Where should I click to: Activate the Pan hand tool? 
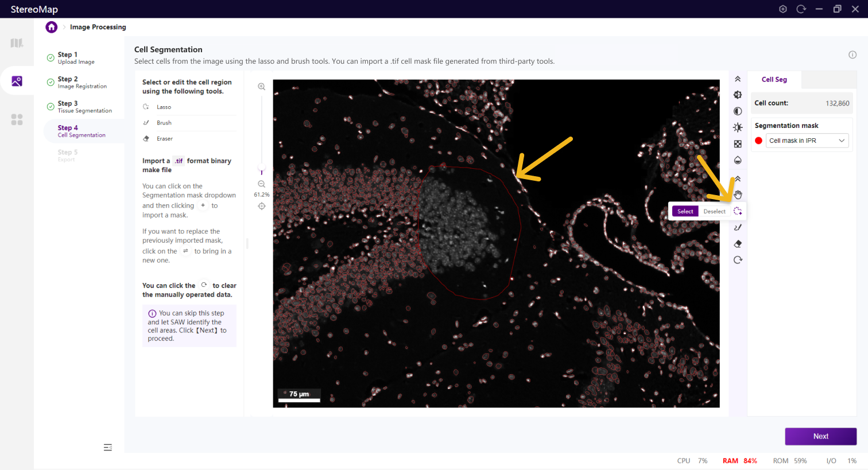pos(738,195)
